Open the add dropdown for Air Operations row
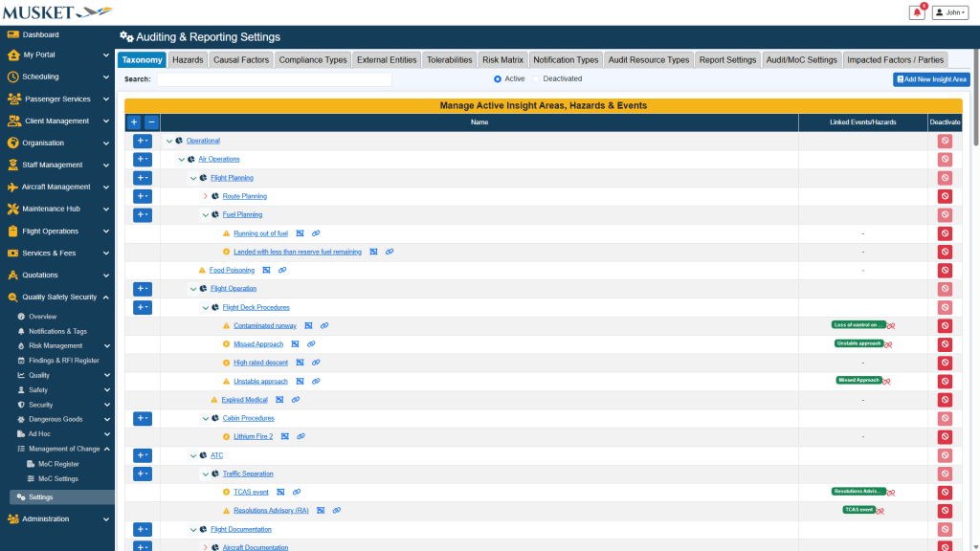 coord(142,160)
